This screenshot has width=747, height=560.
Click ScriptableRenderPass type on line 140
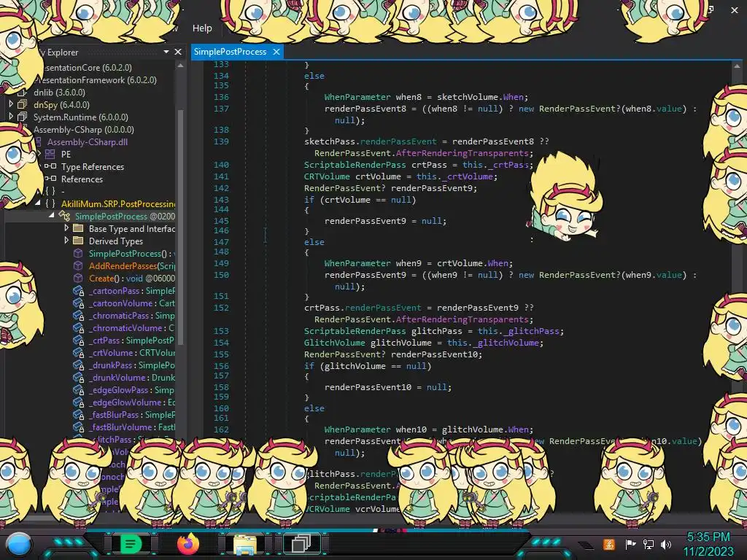[355, 165]
